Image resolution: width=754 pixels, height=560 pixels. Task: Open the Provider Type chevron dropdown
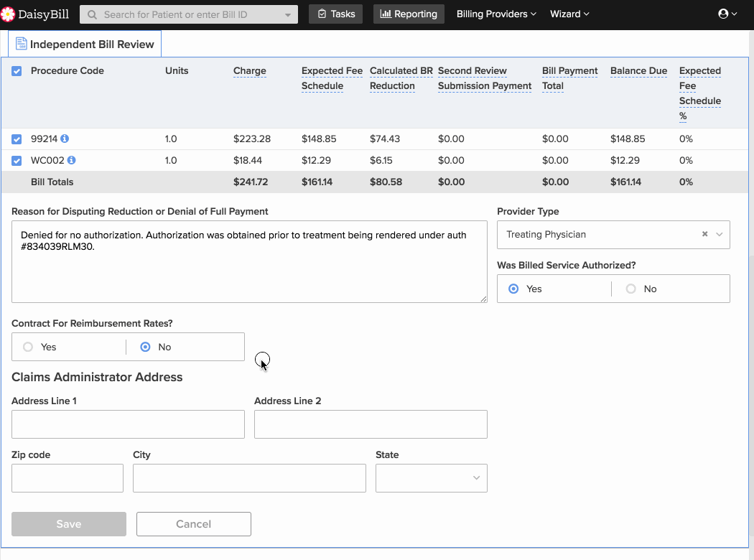[720, 235]
